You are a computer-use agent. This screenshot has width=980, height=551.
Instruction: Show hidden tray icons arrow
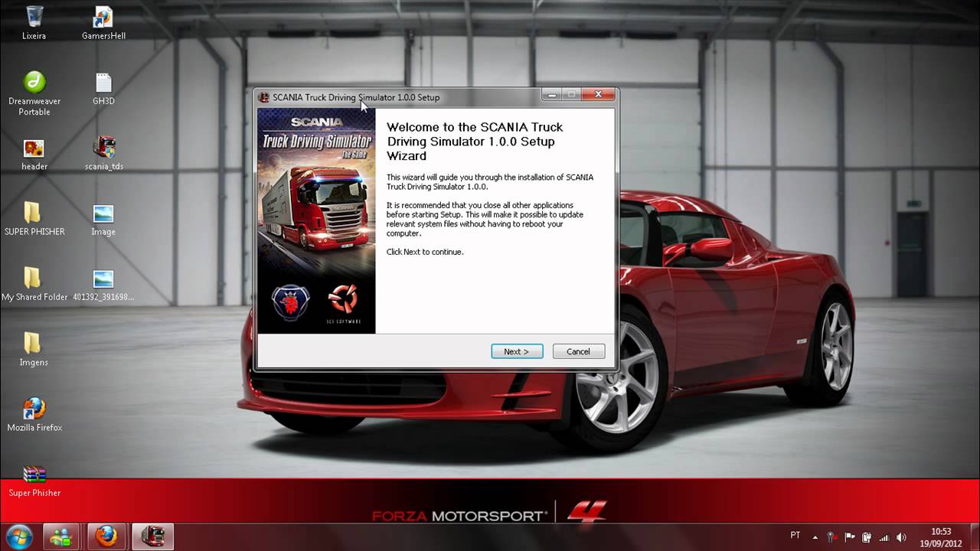(x=815, y=537)
